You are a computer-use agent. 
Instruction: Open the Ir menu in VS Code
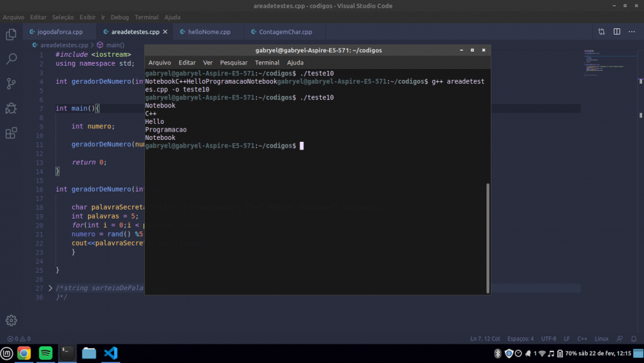click(x=103, y=17)
